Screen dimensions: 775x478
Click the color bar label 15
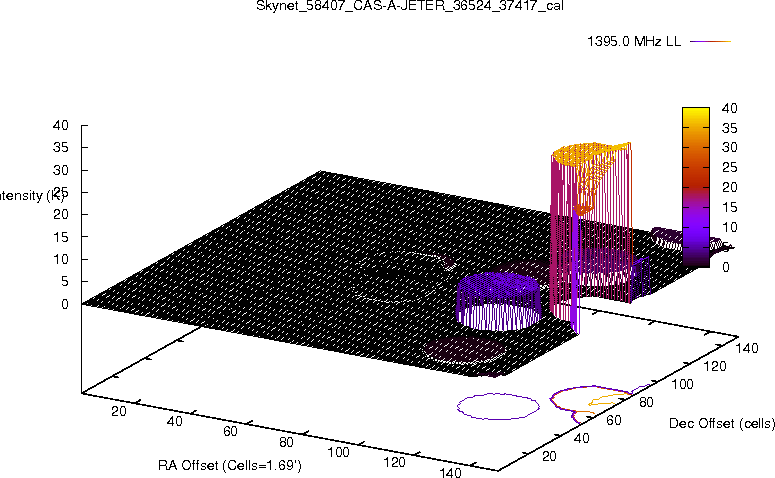(730, 207)
